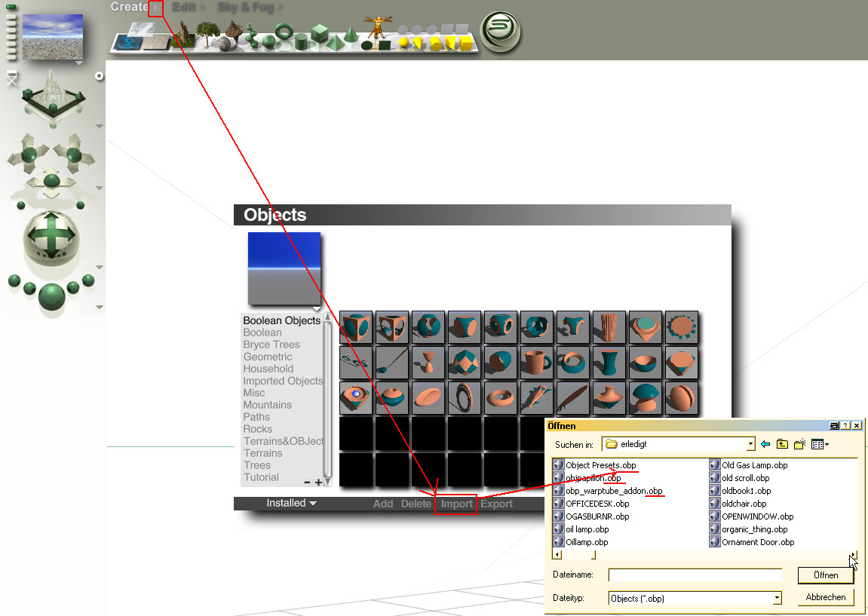
Task: Click the Nano Preview sky thumbnail
Action: (x=53, y=36)
